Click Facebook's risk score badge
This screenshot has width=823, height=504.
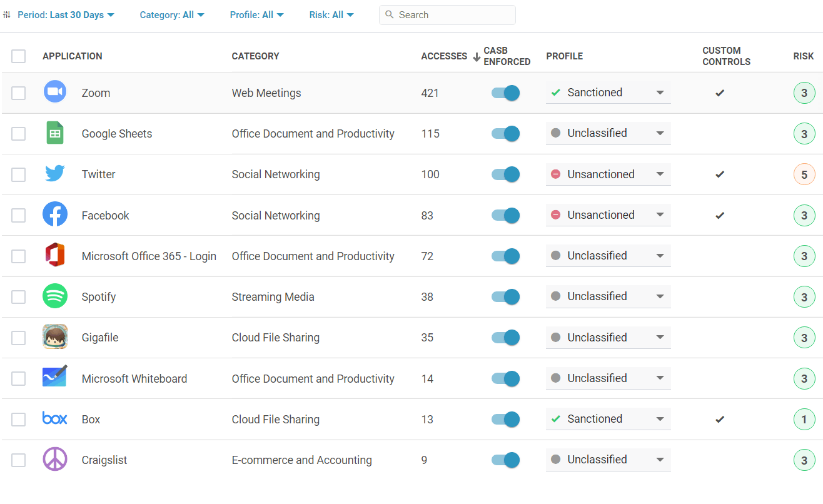coord(804,216)
